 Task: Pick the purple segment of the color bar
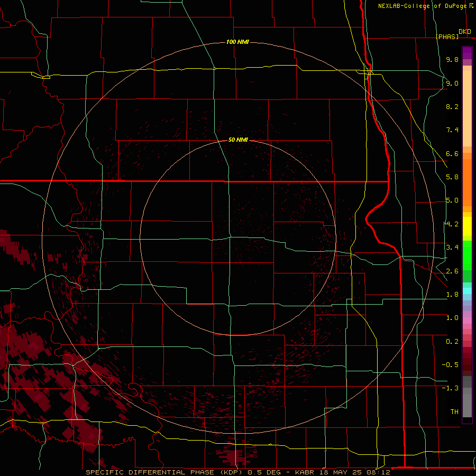pos(467,53)
